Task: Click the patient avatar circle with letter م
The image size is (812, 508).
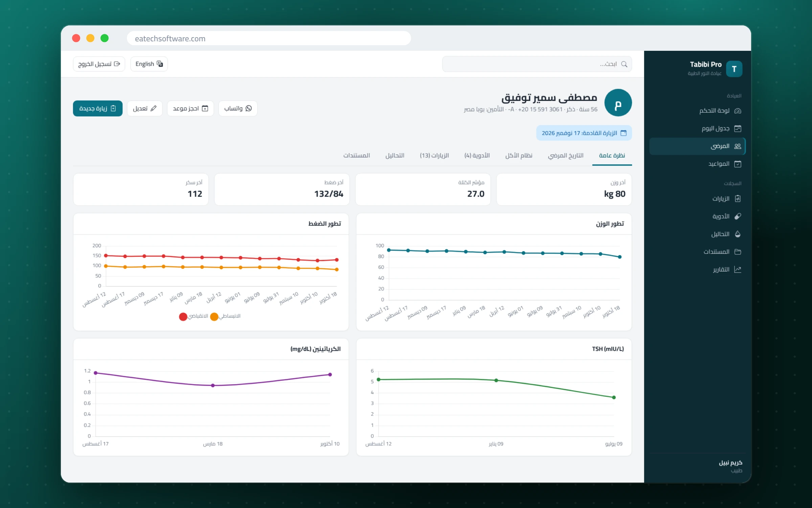Action: coord(618,103)
